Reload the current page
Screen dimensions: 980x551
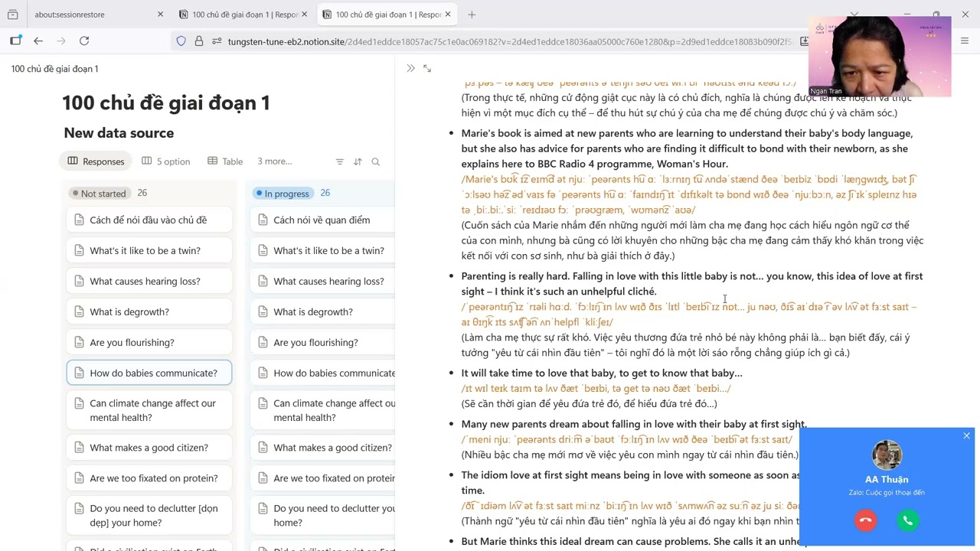tap(84, 41)
